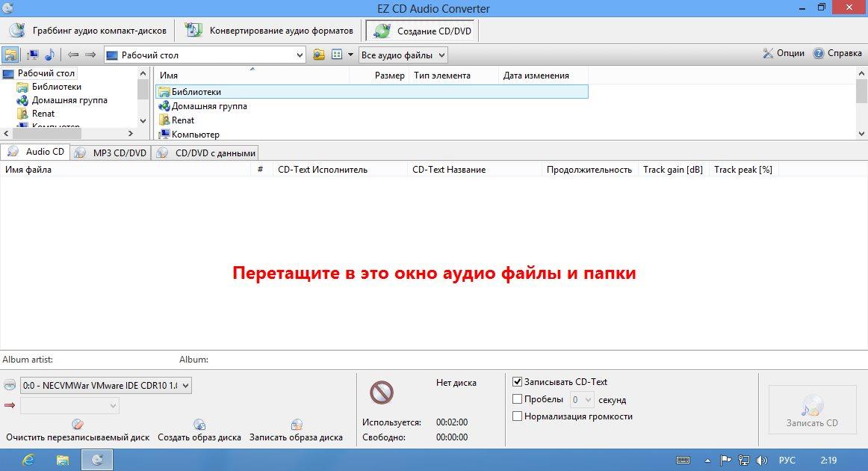Select the Audio CD tab
This screenshot has width=868, height=471.
35,152
